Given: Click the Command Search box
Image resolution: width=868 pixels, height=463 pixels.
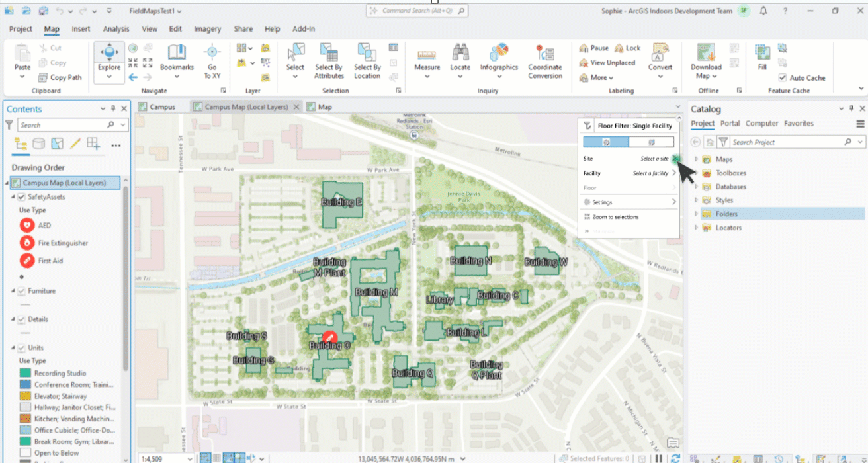Looking at the screenshot, I should click(417, 11).
